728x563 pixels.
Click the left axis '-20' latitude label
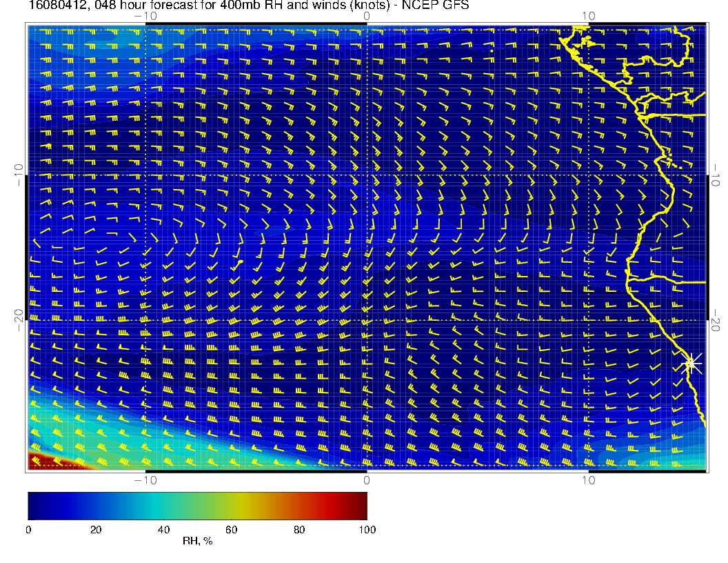(19, 320)
